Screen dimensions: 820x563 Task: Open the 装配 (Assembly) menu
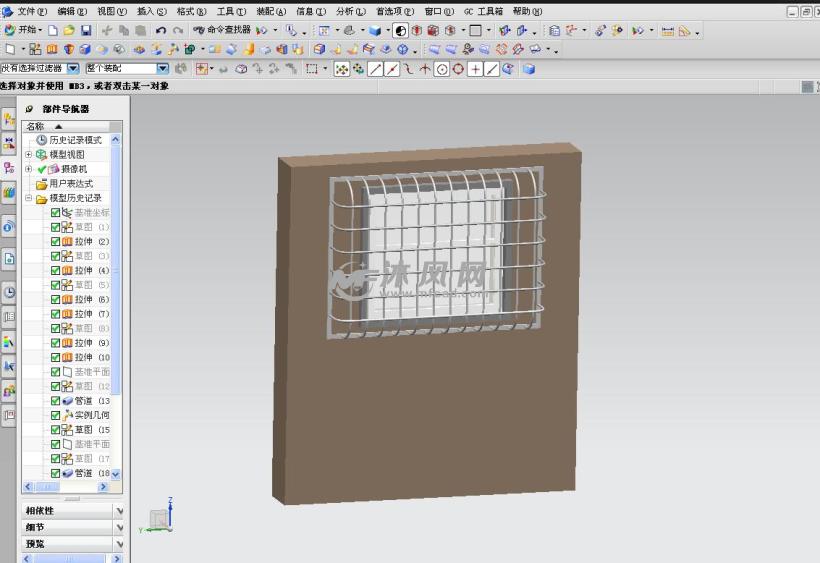coord(271,11)
